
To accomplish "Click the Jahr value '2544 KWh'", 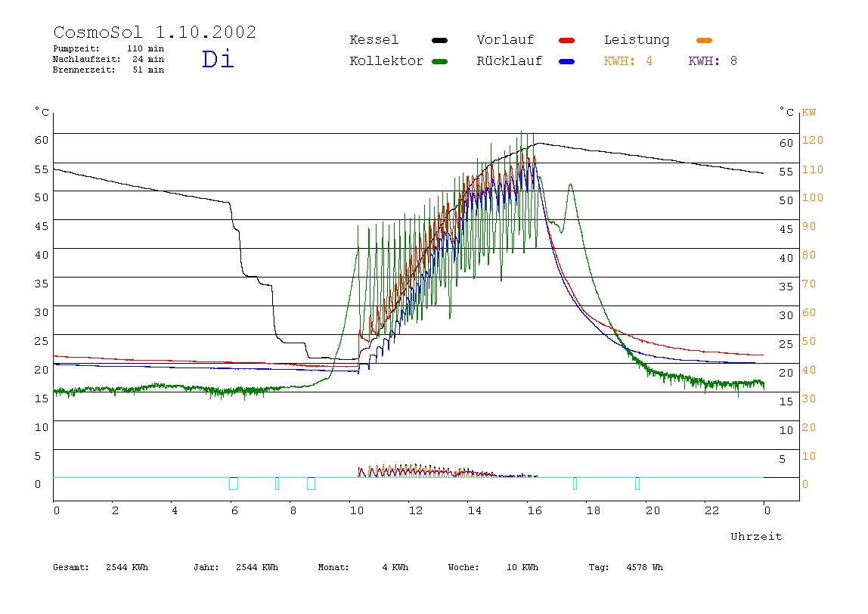I will (257, 567).
